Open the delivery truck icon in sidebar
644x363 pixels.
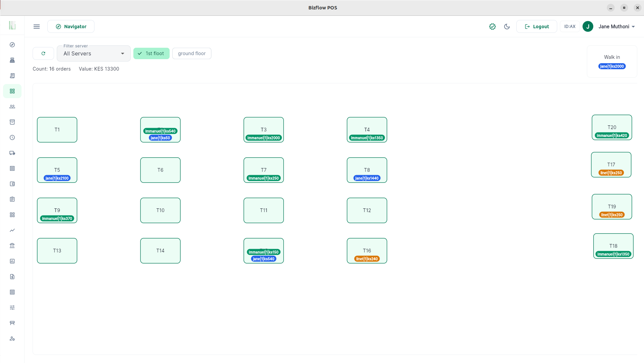pyautogui.click(x=12, y=153)
